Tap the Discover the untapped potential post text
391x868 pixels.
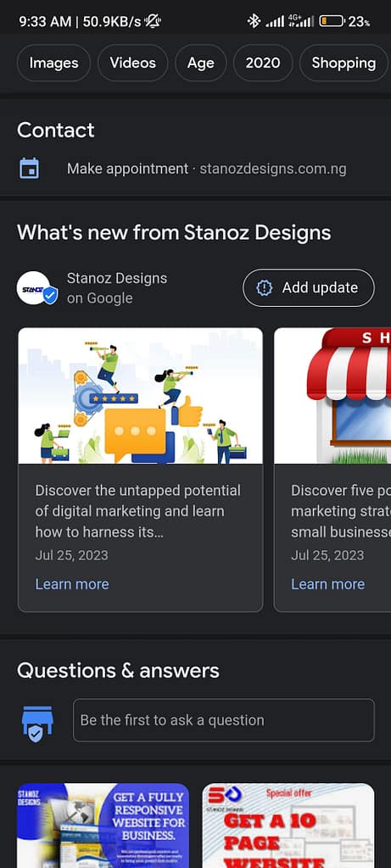click(x=138, y=511)
